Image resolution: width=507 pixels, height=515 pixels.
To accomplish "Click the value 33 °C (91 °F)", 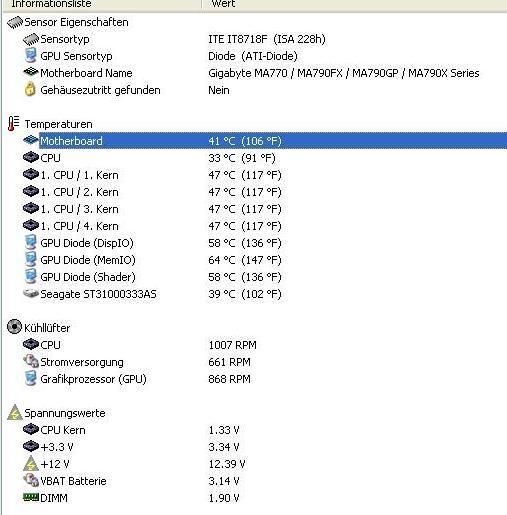I will [242, 158].
